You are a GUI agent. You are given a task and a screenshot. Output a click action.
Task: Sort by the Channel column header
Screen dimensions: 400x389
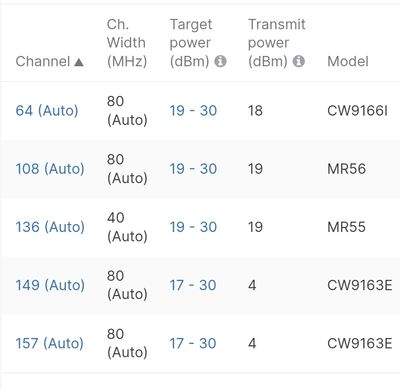(43, 62)
